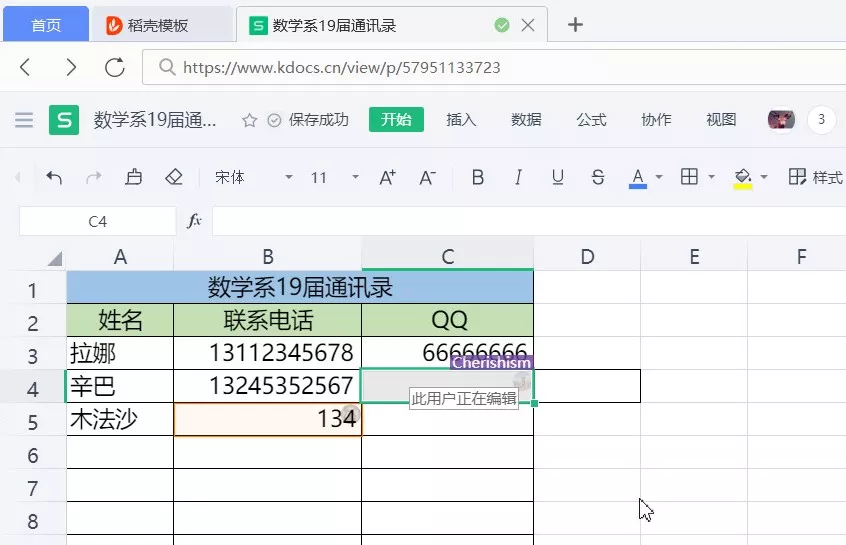The height and width of the screenshot is (545, 846).
Task: Click the redo arrow icon
Action: tap(94, 177)
